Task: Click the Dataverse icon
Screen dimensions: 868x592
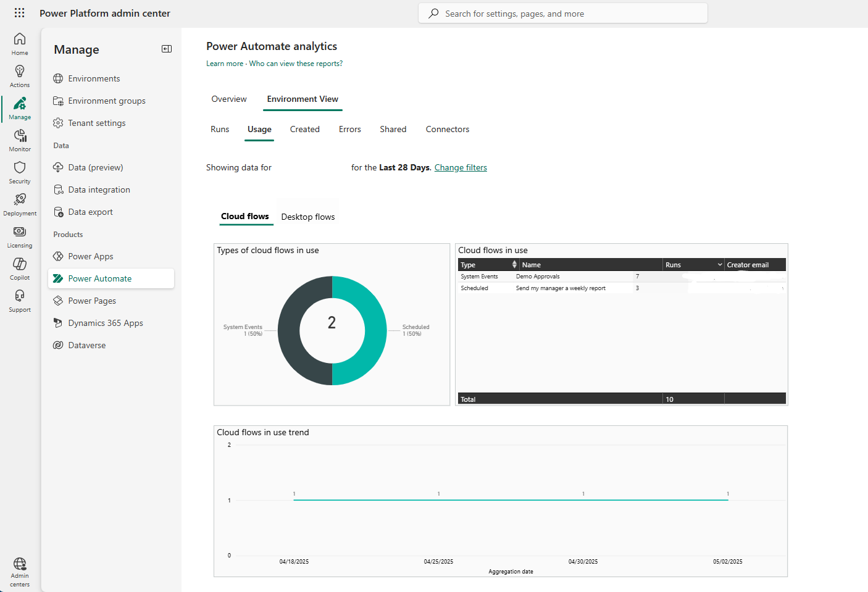Action: click(58, 345)
